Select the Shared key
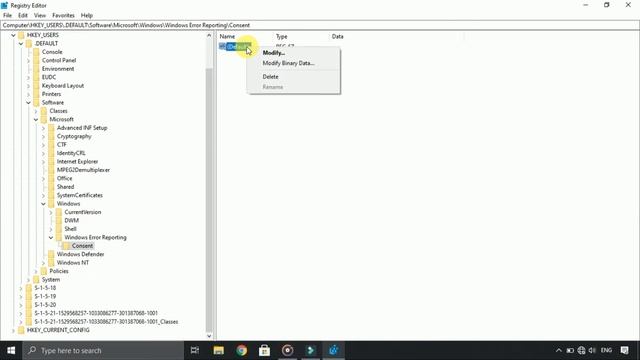 (x=65, y=187)
